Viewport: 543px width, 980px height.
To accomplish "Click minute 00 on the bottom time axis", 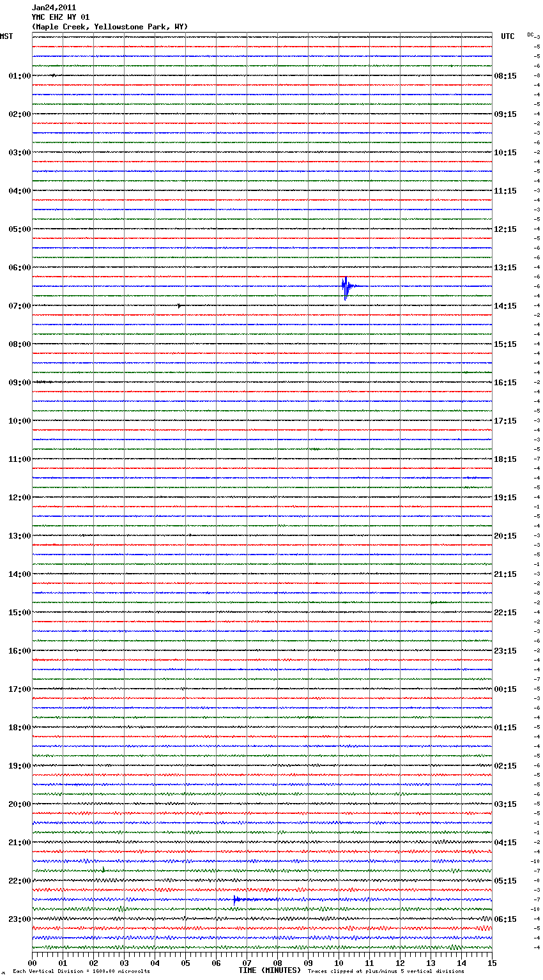I will point(33,963).
